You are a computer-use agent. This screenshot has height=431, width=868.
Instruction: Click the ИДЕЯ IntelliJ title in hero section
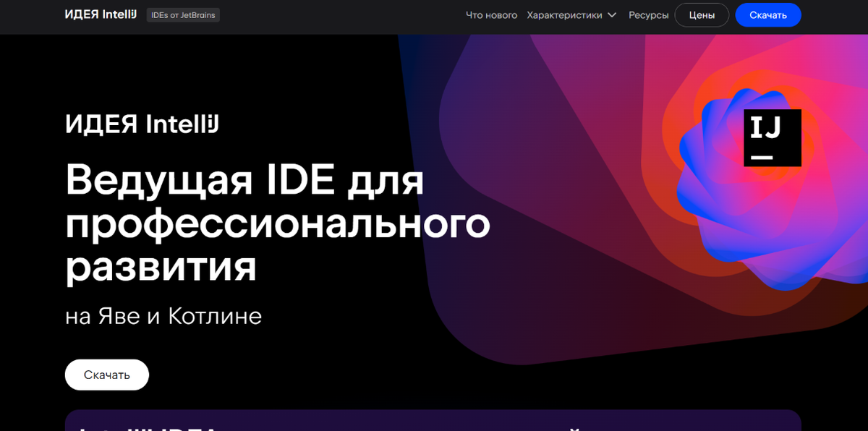[142, 124]
